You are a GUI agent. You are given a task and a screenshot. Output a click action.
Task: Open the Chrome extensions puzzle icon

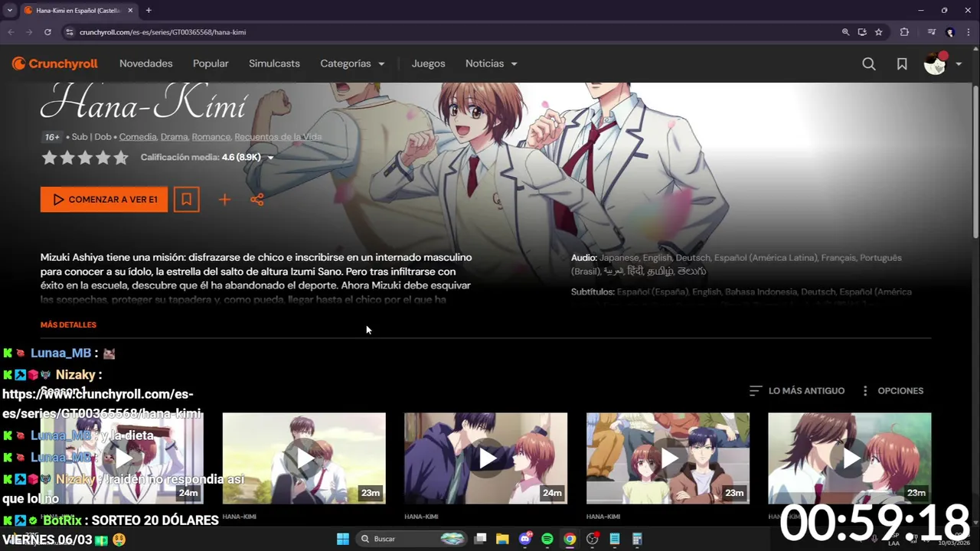pyautogui.click(x=904, y=32)
